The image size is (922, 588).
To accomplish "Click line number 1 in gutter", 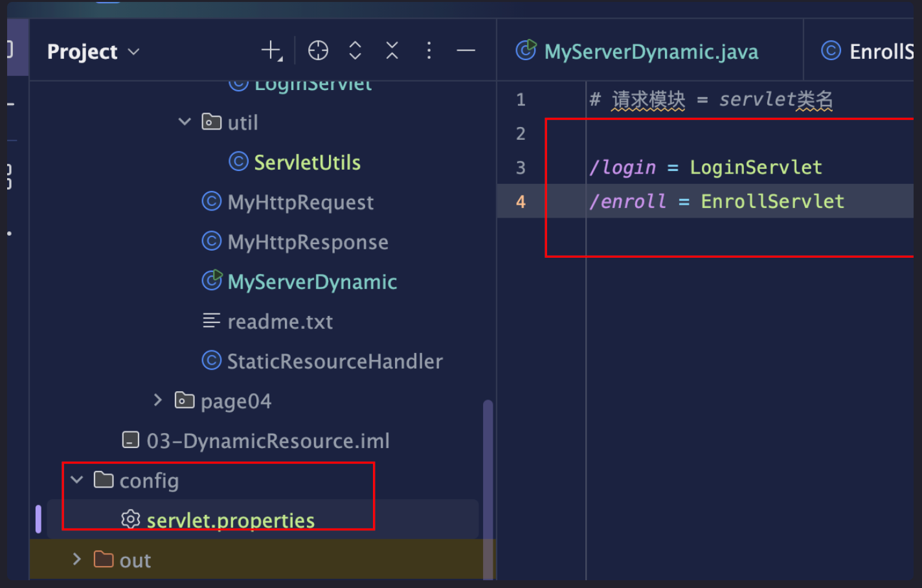I will point(521,100).
